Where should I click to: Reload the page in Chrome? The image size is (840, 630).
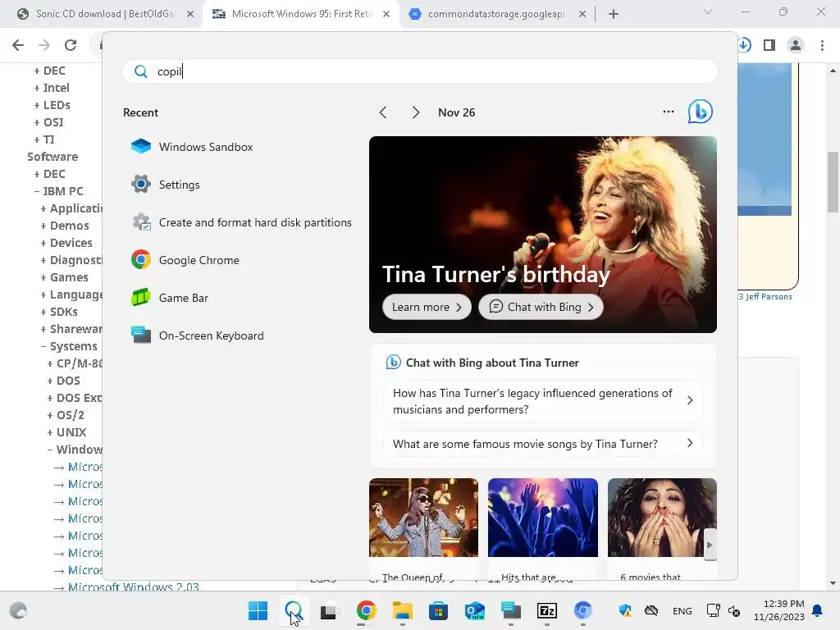71,45
